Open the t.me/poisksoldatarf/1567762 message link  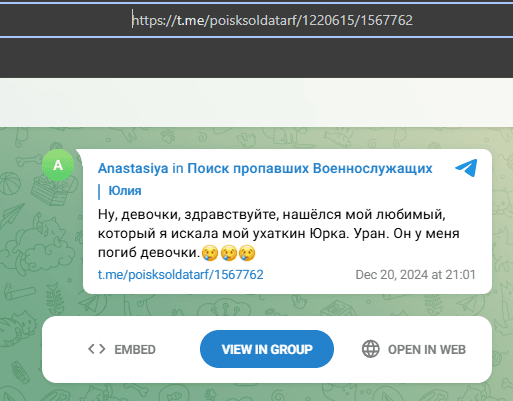click(x=181, y=275)
